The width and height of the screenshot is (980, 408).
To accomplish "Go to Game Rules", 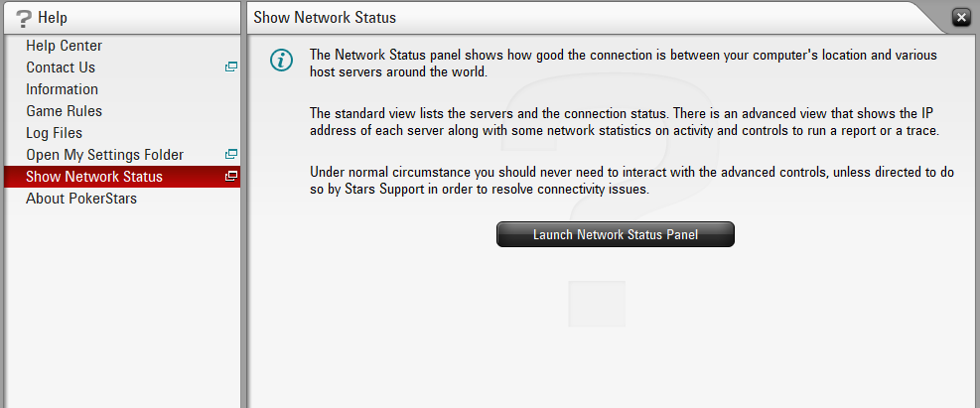I will 122,111.
